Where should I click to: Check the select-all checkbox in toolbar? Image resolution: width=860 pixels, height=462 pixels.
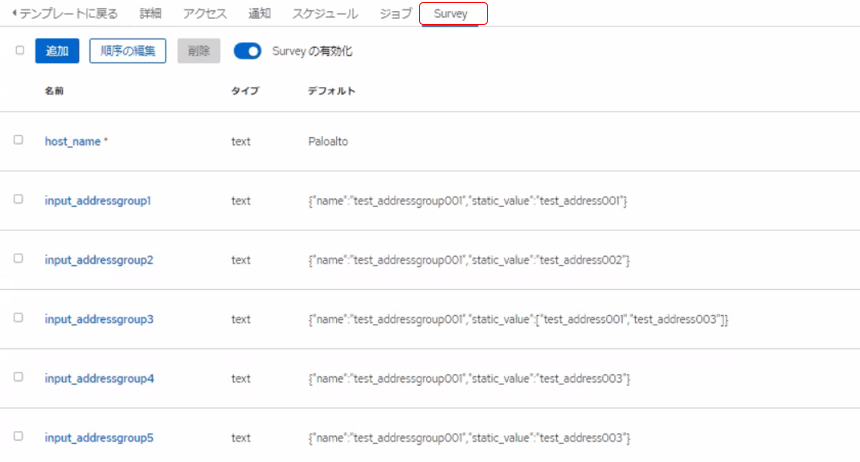tap(19, 50)
